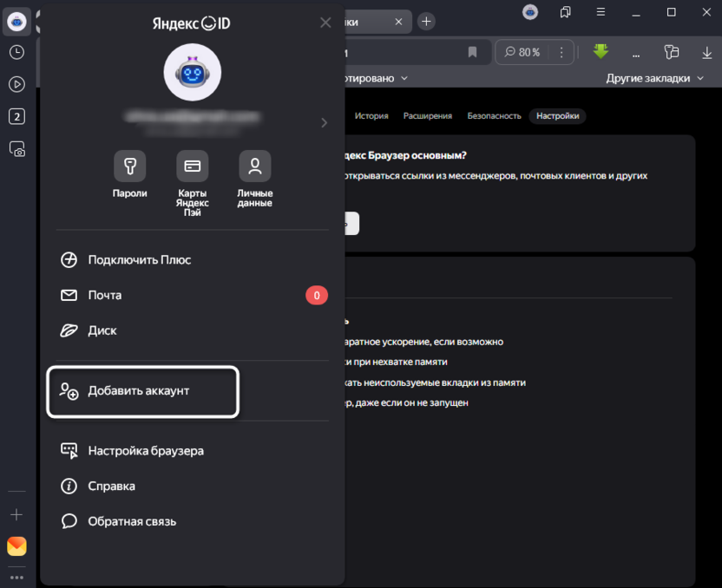Open the ellipsis extensions overflow

(x=636, y=55)
